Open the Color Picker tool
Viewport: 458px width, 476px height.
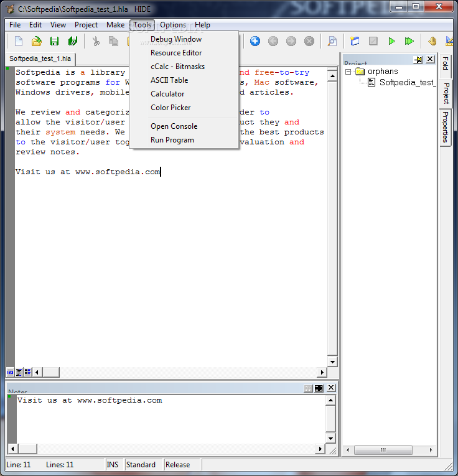(184, 108)
